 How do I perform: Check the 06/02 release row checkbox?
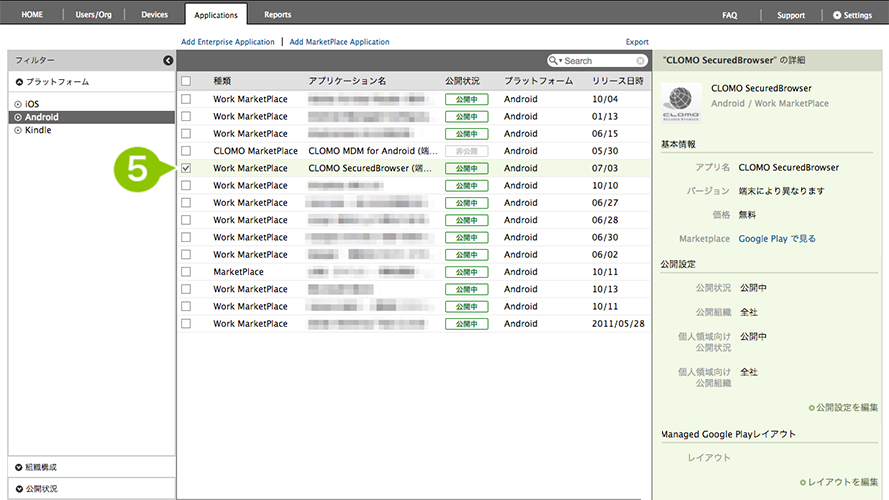(x=186, y=255)
